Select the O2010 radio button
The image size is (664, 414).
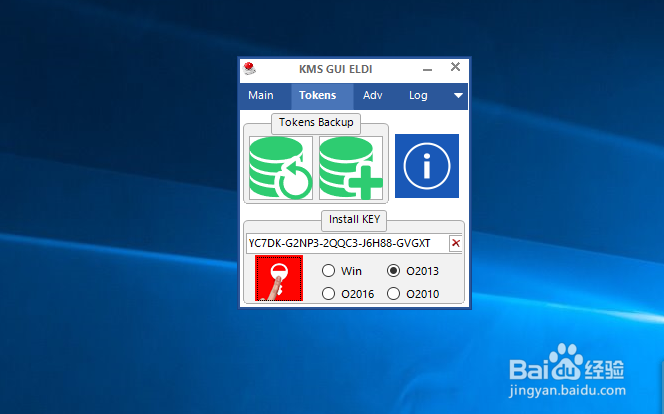(393, 293)
